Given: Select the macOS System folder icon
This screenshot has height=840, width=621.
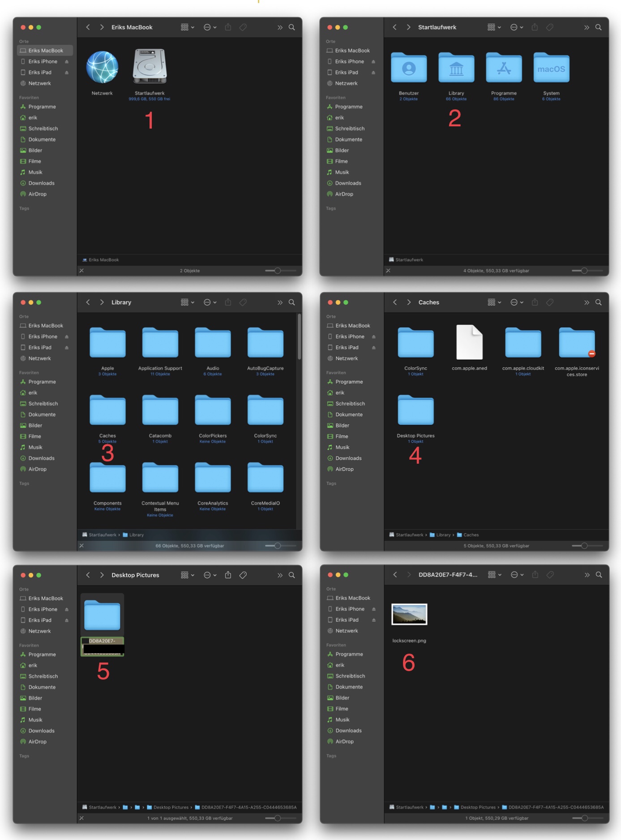Looking at the screenshot, I should pyautogui.click(x=551, y=68).
